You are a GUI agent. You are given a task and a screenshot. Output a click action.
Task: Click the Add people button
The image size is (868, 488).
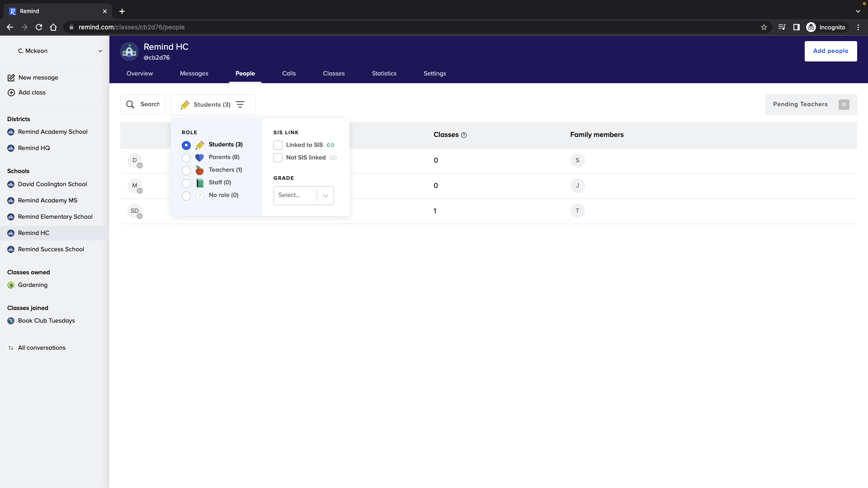pos(830,51)
